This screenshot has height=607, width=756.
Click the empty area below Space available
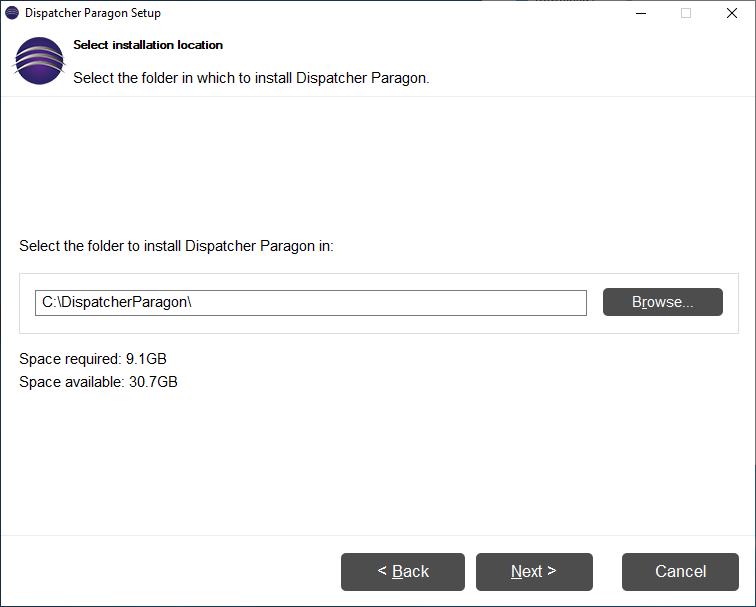tap(378, 460)
